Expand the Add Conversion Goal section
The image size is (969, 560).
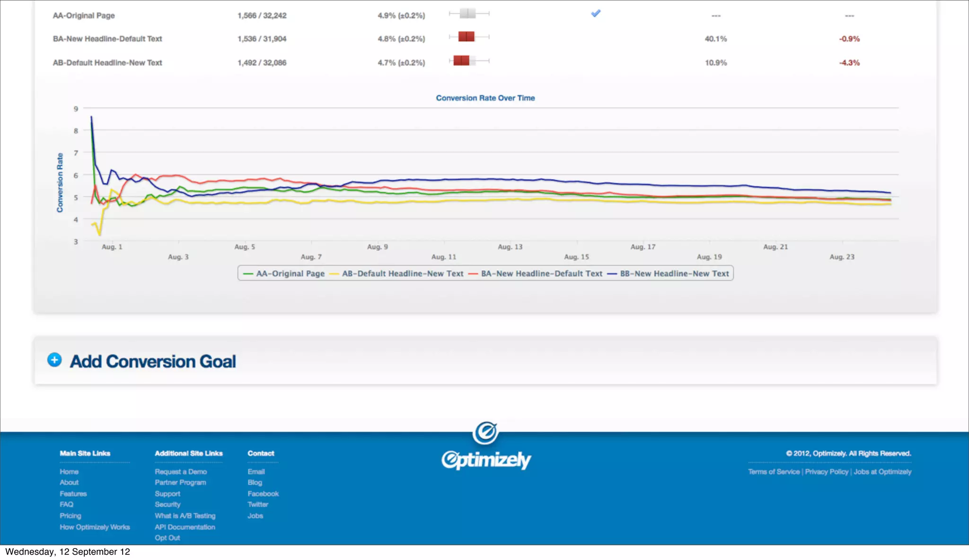click(152, 361)
